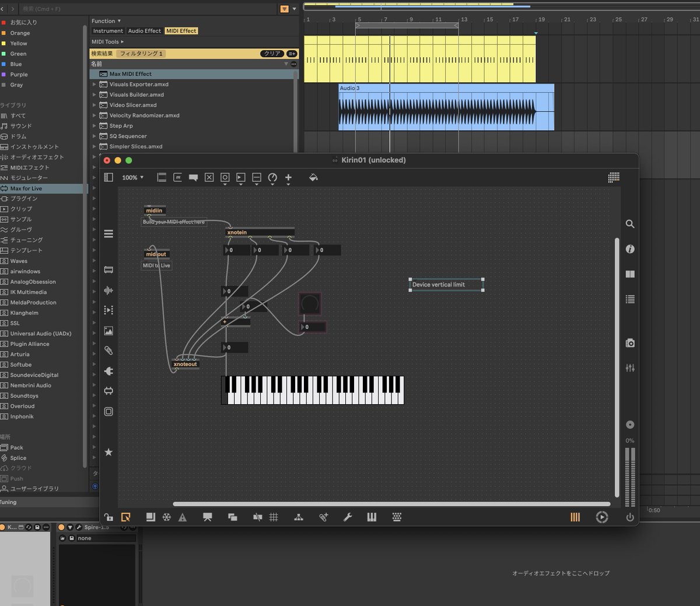Open the calendar grid icon in Max

(x=614, y=177)
